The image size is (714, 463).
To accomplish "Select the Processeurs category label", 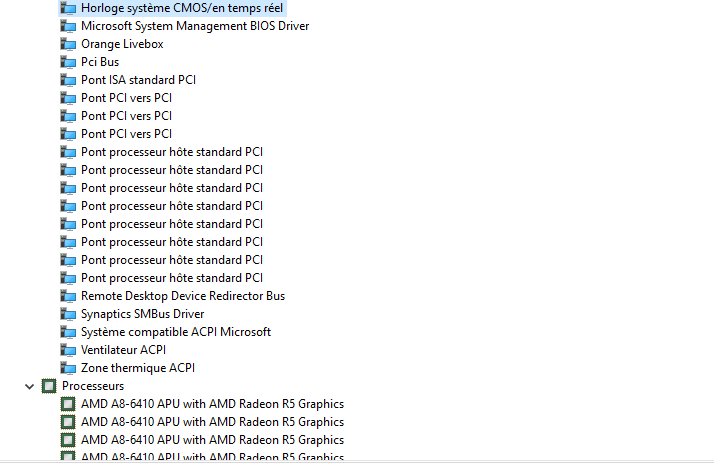I will coord(93,386).
